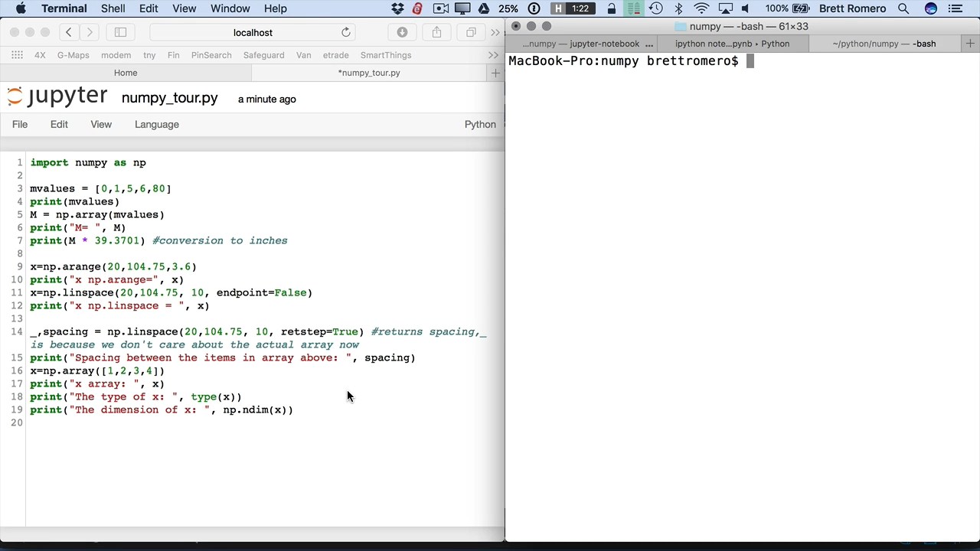Click the lock icon in menu bar

point(611,8)
